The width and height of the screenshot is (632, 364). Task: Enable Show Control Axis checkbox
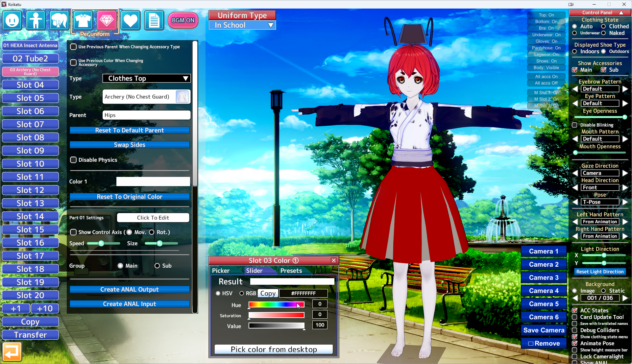[x=73, y=232]
